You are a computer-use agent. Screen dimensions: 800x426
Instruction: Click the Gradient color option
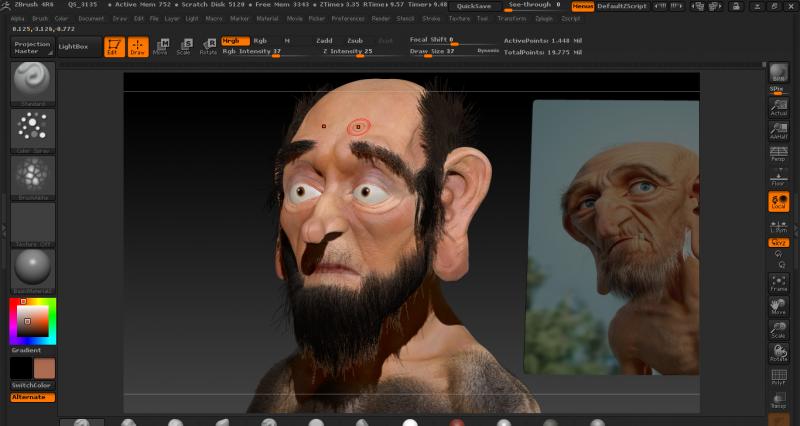(27, 350)
